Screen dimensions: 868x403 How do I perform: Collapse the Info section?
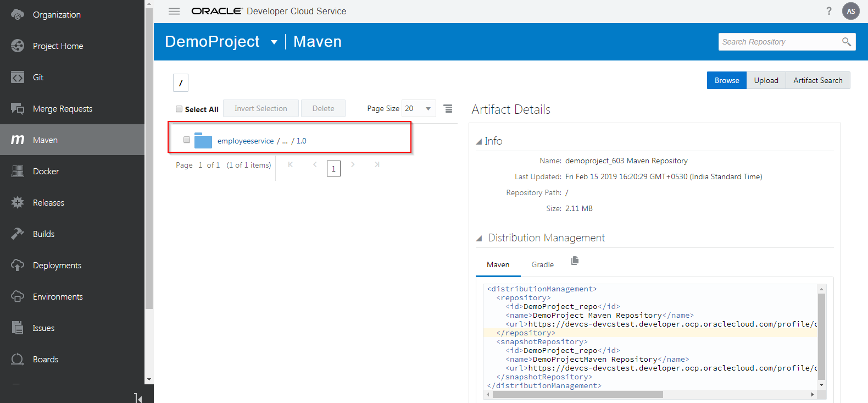point(478,142)
